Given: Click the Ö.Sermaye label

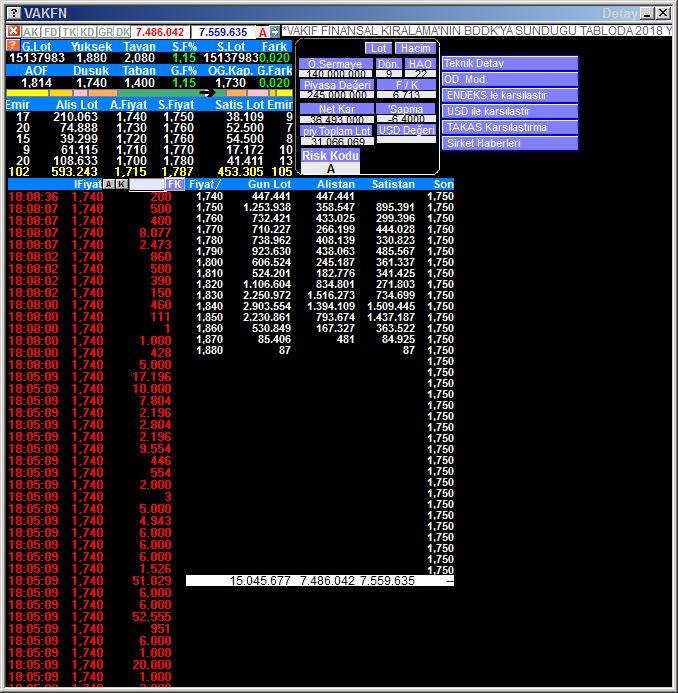Looking at the screenshot, I should 336,64.
